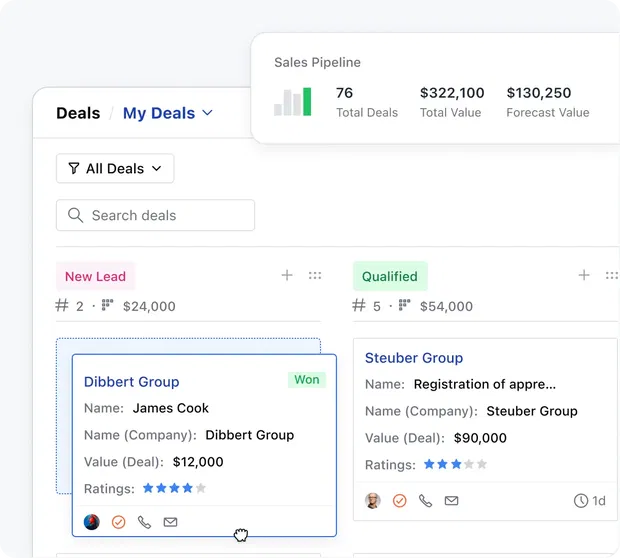Screen dimensions: 620x558
Task: Go to Deals breadcrumb
Action: pyautogui.click(x=78, y=113)
